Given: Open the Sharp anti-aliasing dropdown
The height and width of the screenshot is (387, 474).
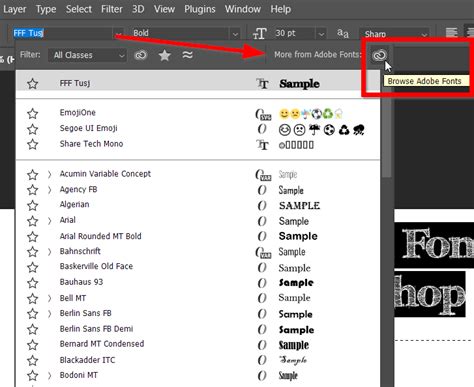Looking at the screenshot, I should (395, 34).
